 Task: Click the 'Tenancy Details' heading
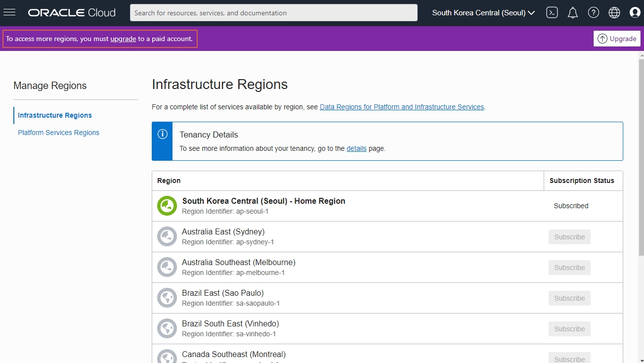(209, 135)
